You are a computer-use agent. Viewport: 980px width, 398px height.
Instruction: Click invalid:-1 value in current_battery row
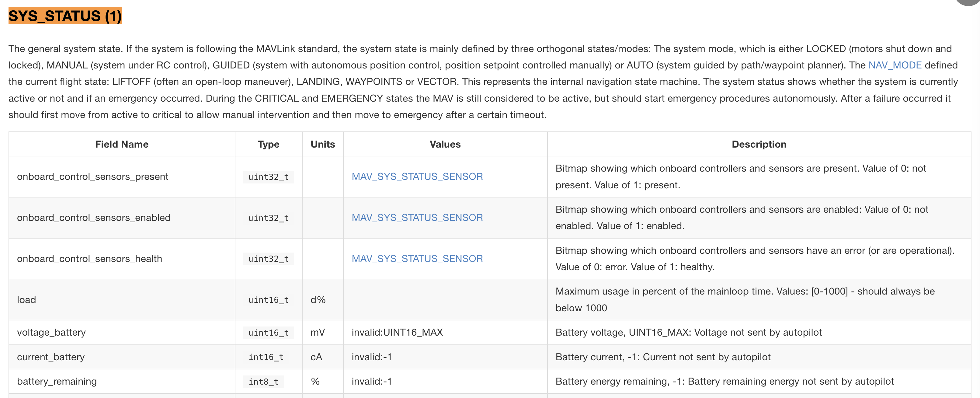(372, 357)
